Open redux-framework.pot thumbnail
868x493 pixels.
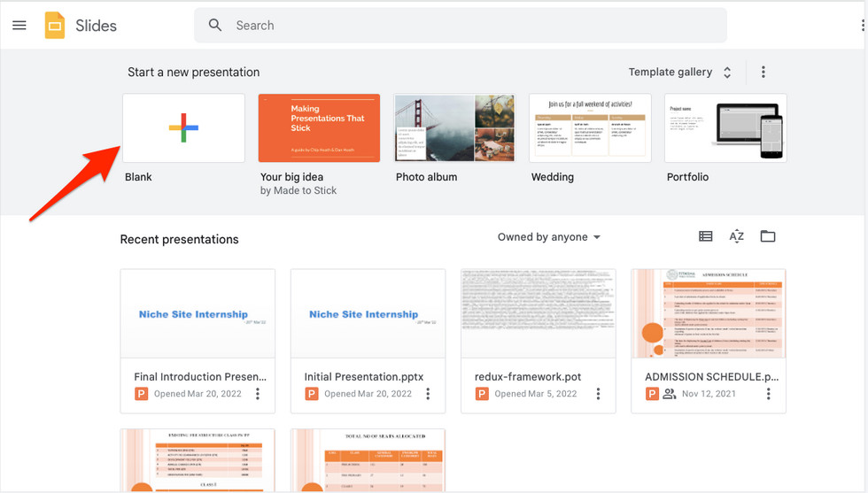(539, 313)
